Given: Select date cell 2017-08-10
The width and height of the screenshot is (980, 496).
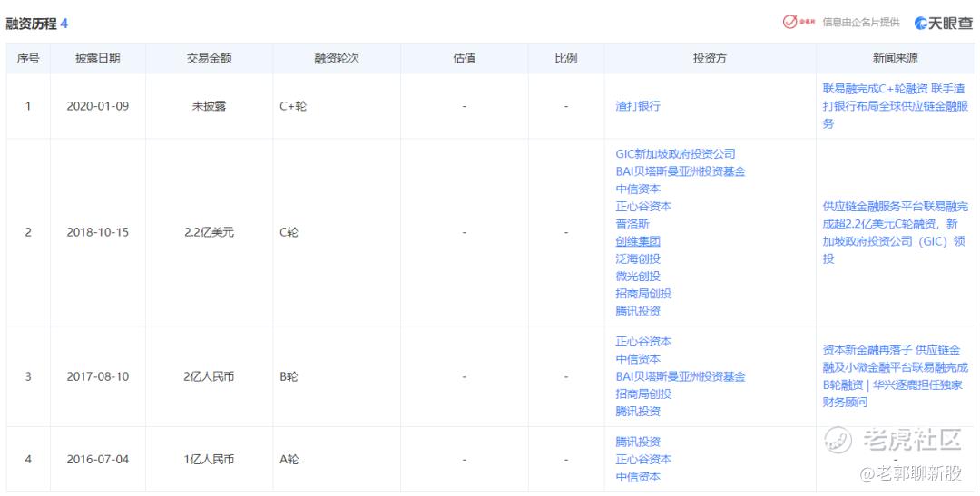Looking at the screenshot, I should click(97, 376).
